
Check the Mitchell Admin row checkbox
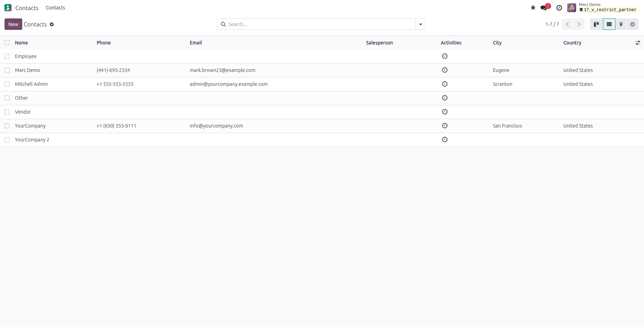pos(7,84)
